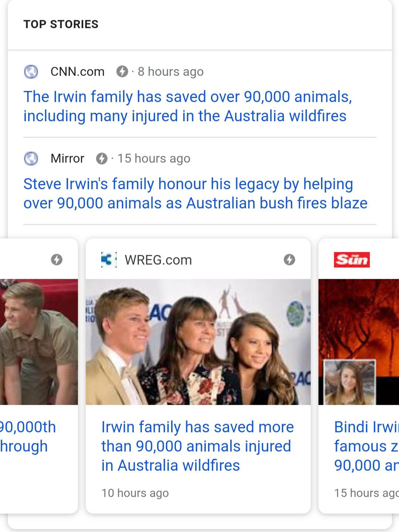399x532 pixels.
Task: Open the left card headline ending in '90,000th'
Action: pos(28,436)
